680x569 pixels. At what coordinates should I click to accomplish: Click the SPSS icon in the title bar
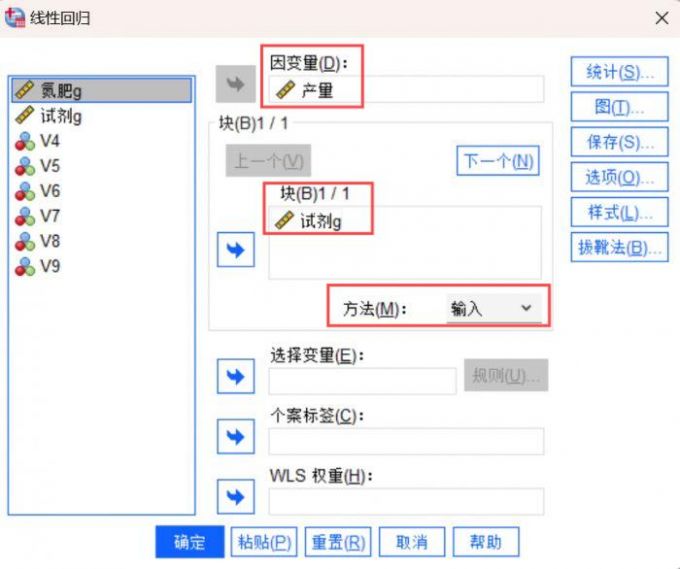[x=15, y=18]
